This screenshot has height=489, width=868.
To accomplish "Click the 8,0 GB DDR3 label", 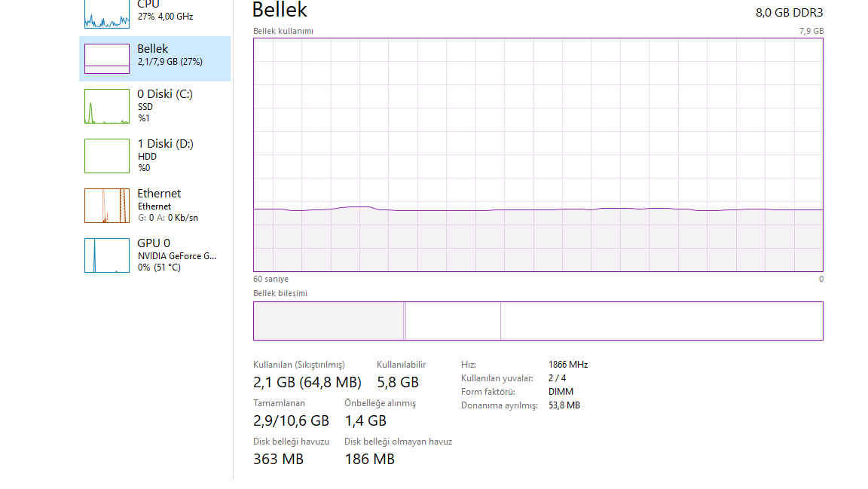I will point(790,12).
